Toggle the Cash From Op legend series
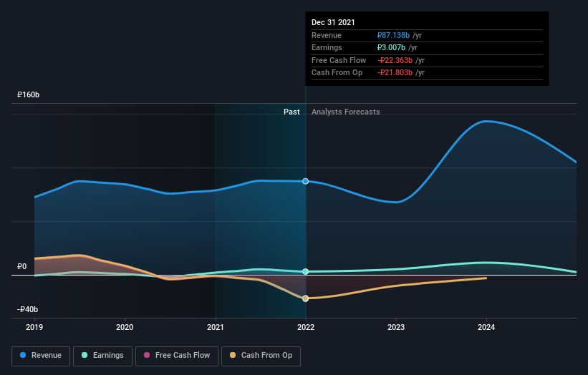The image size is (588, 375). (x=261, y=356)
